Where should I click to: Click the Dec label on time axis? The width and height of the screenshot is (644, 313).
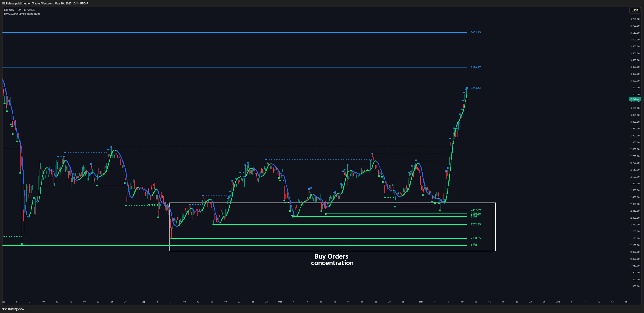click(557, 302)
